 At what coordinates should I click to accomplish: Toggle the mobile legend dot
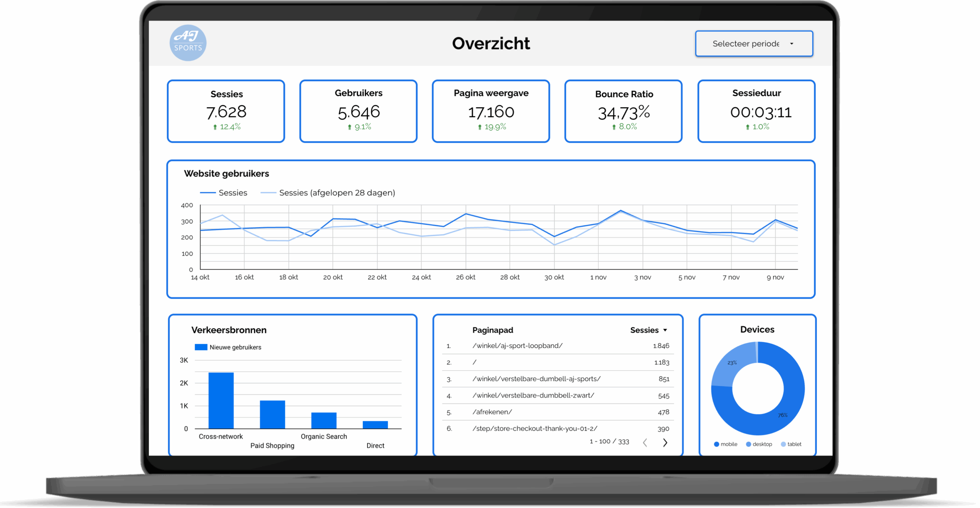[716, 444]
